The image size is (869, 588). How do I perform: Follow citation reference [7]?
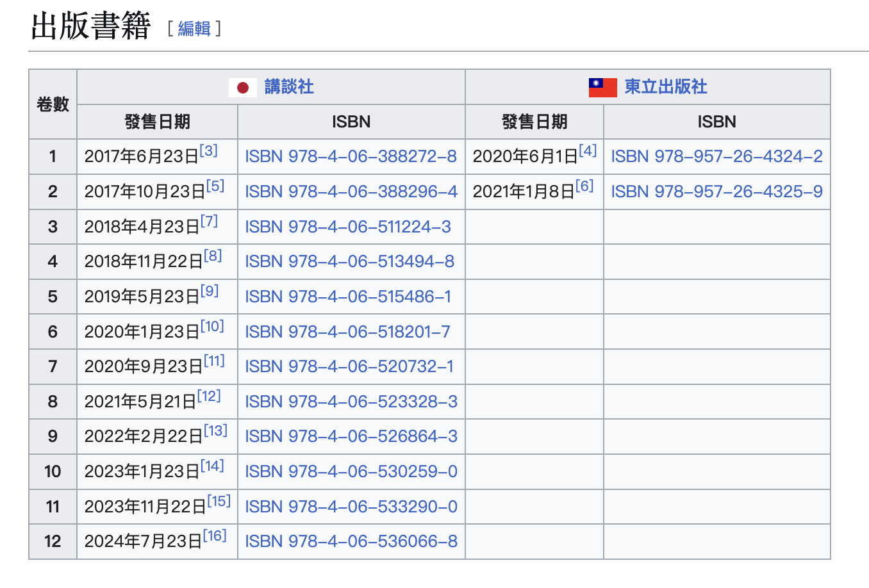click(x=210, y=222)
